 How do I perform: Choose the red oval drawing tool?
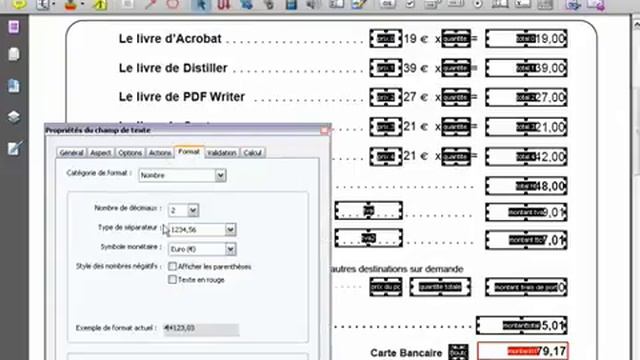pos(173,4)
